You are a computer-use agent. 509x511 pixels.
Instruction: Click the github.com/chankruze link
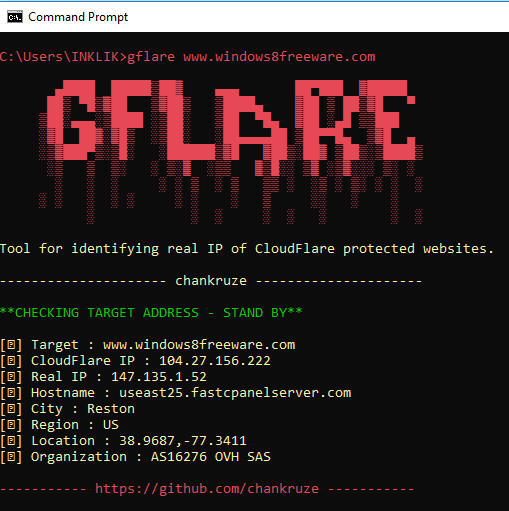[207, 489]
